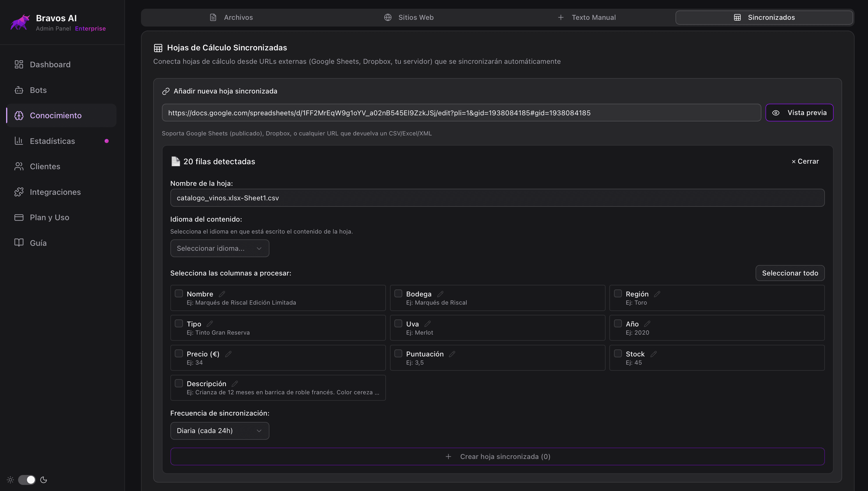Click the Vista previa button
The height and width of the screenshot is (491, 868).
tap(799, 113)
